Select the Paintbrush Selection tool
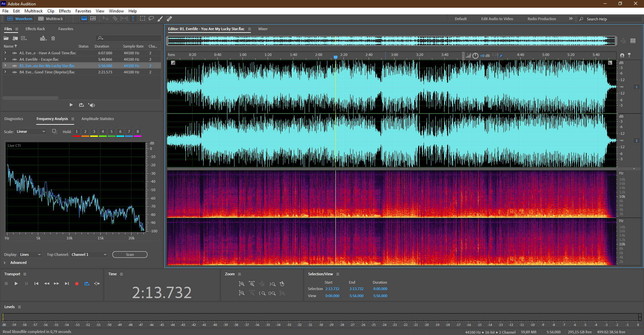The width and height of the screenshot is (644, 335). (x=160, y=18)
